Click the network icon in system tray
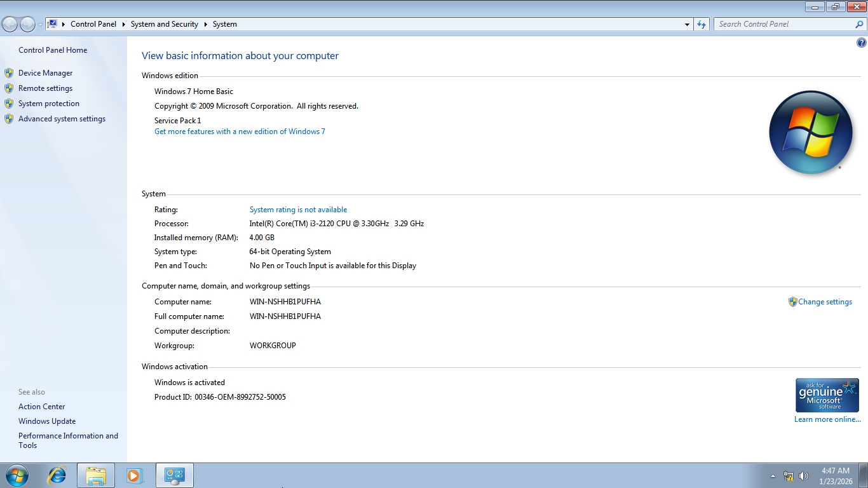This screenshot has width=868, height=488. click(789, 476)
